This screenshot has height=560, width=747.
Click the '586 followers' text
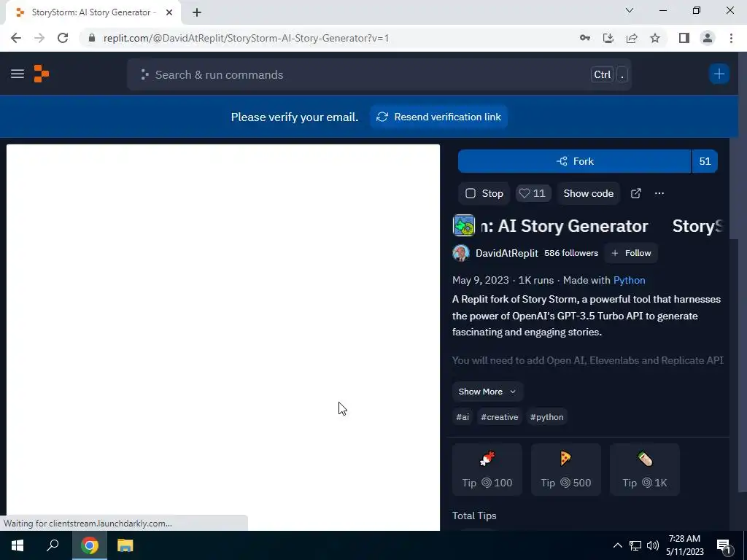571,253
